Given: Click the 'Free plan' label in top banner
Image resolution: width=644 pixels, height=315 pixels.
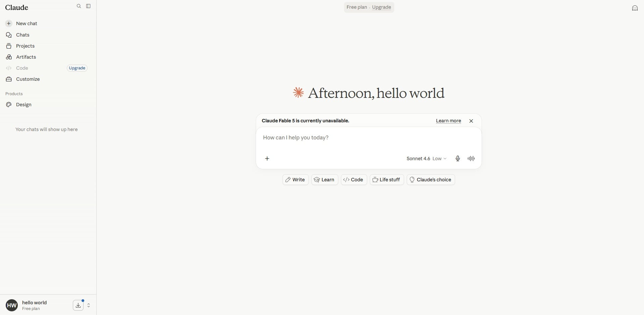Looking at the screenshot, I should pos(357,7).
